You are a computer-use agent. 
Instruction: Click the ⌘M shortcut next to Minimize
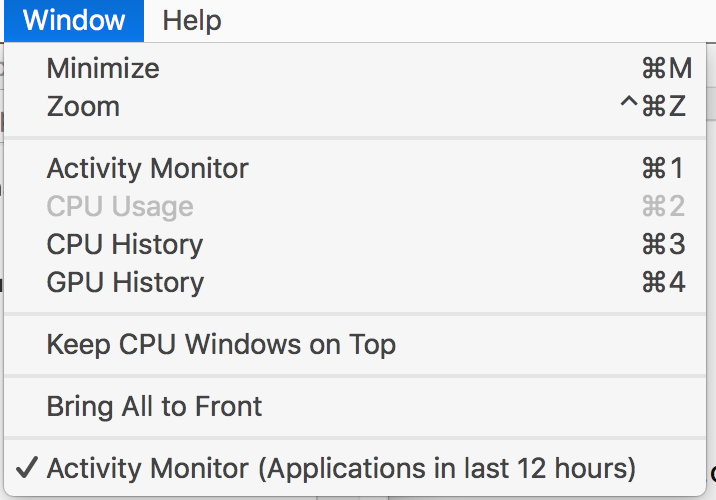[x=666, y=68]
